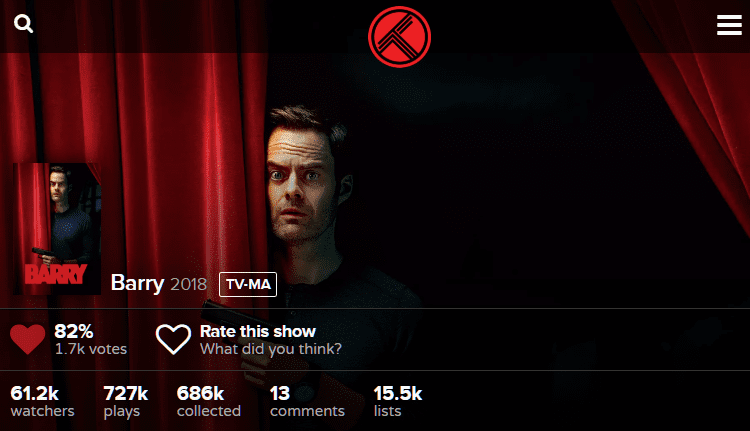Click the Barry show title

138,283
